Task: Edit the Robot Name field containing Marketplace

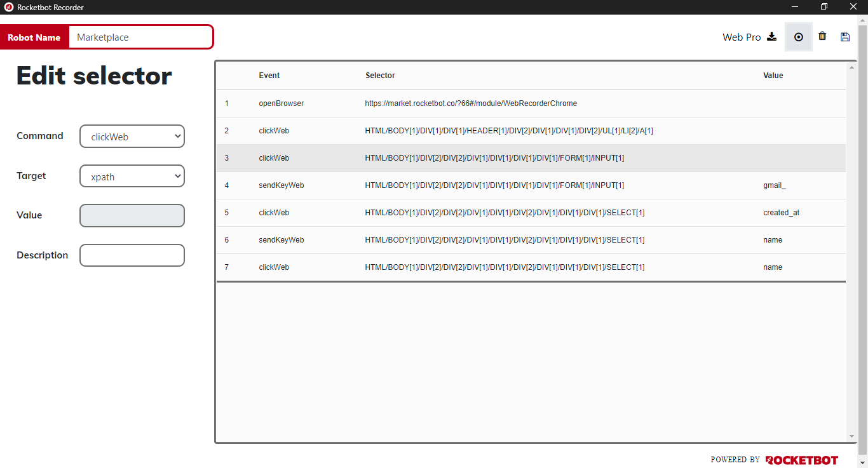Action: (141, 37)
